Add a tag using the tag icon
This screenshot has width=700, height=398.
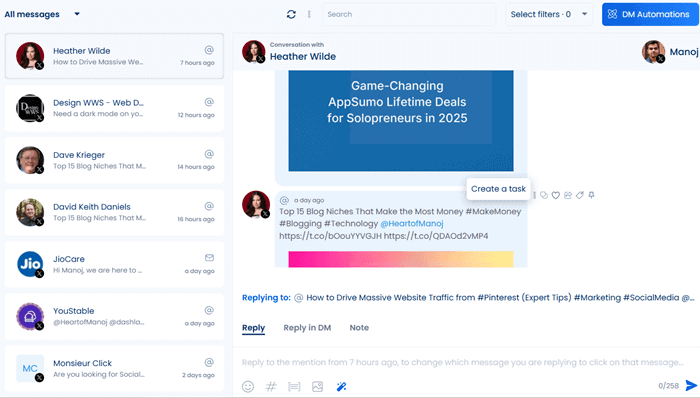coord(579,195)
